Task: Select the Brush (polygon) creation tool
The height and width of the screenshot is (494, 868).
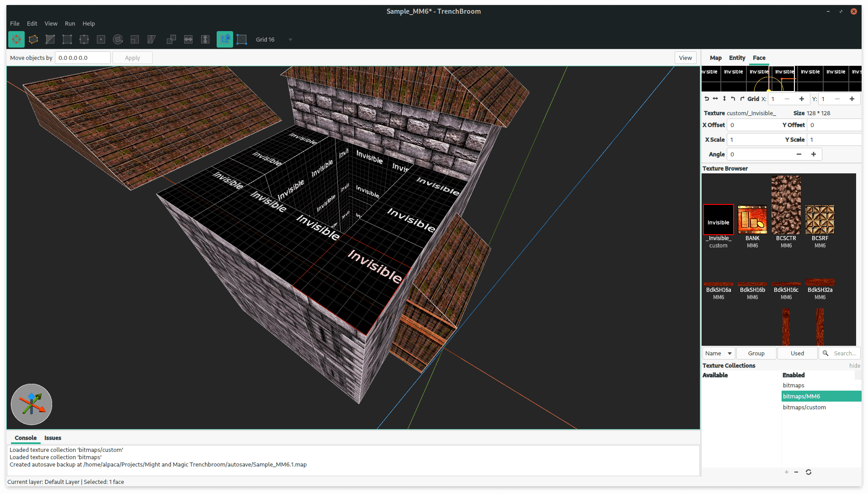Action: tap(33, 40)
